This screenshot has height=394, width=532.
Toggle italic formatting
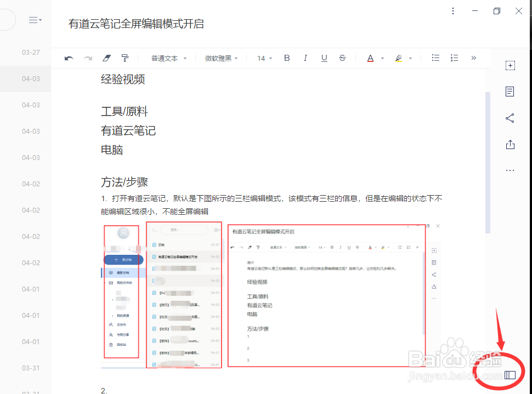(x=305, y=58)
